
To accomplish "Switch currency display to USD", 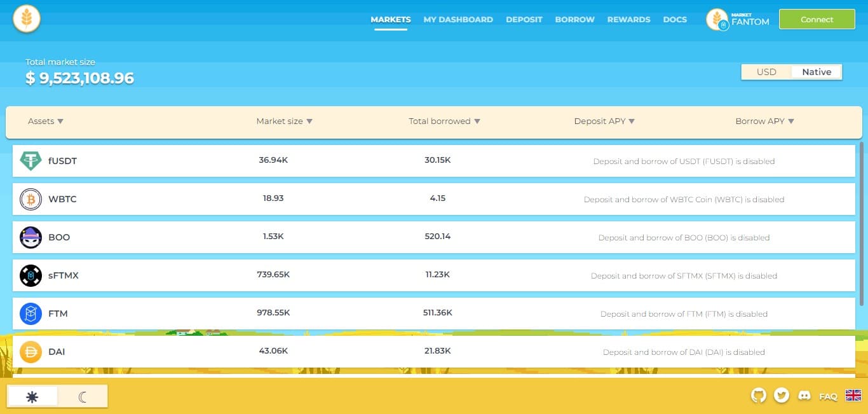I will (766, 72).
